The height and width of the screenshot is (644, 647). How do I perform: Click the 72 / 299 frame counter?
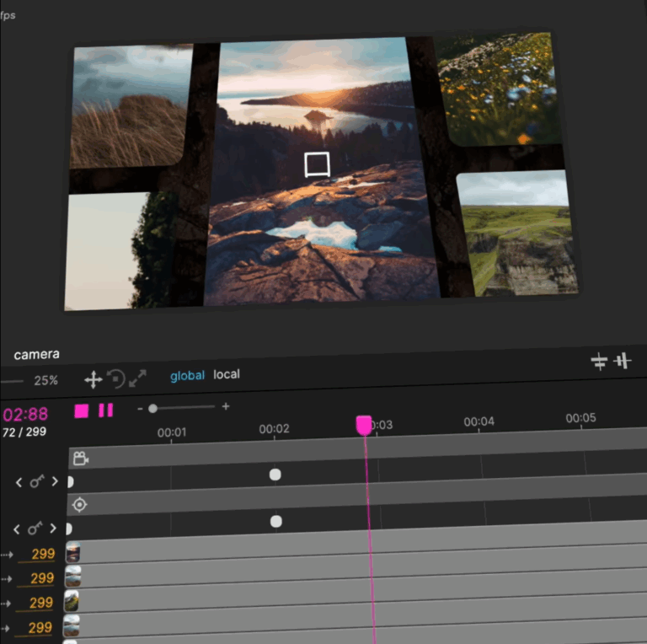[24, 432]
